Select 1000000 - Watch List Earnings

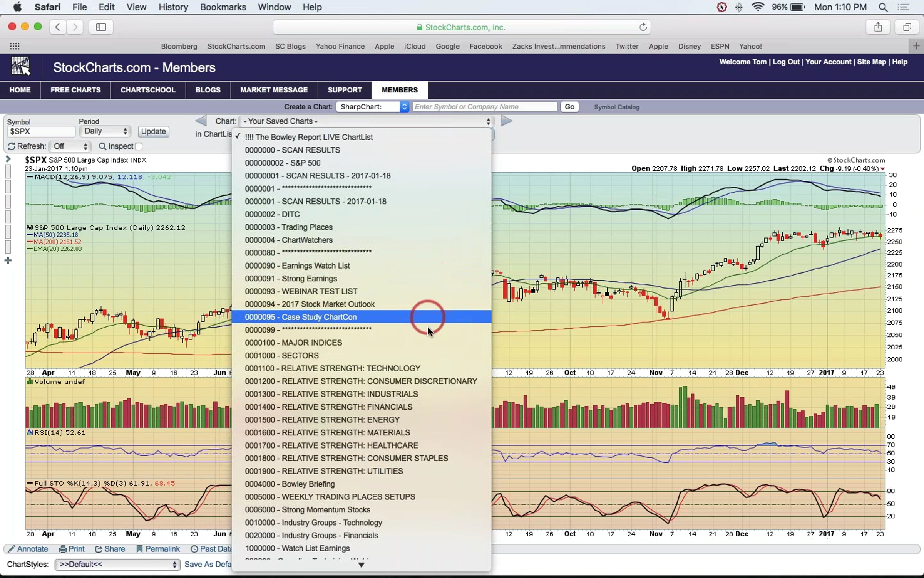click(361, 548)
